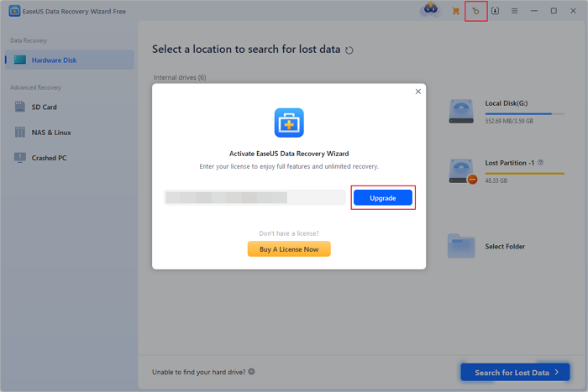Image resolution: width=588 pixels, height=392 pixels.
Task: Click Unable to find your hard drive text
Action: 199,372
